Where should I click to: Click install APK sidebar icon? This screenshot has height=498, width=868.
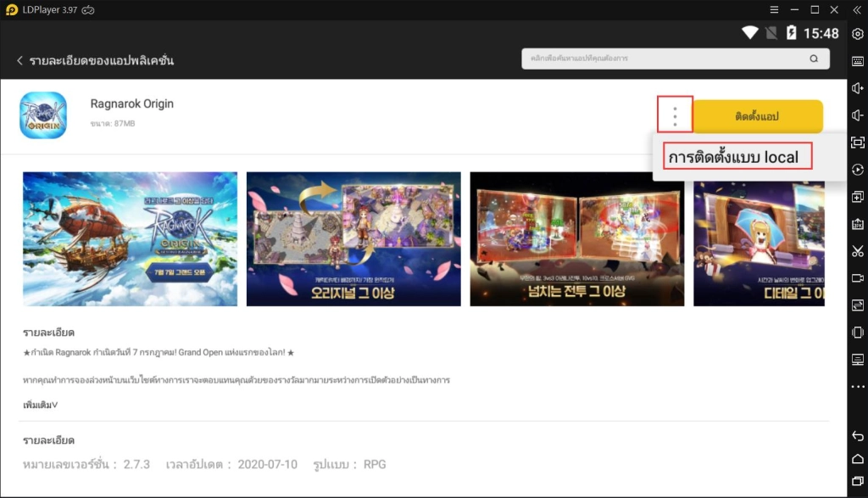pyautogui.click(x=858, y=224)
